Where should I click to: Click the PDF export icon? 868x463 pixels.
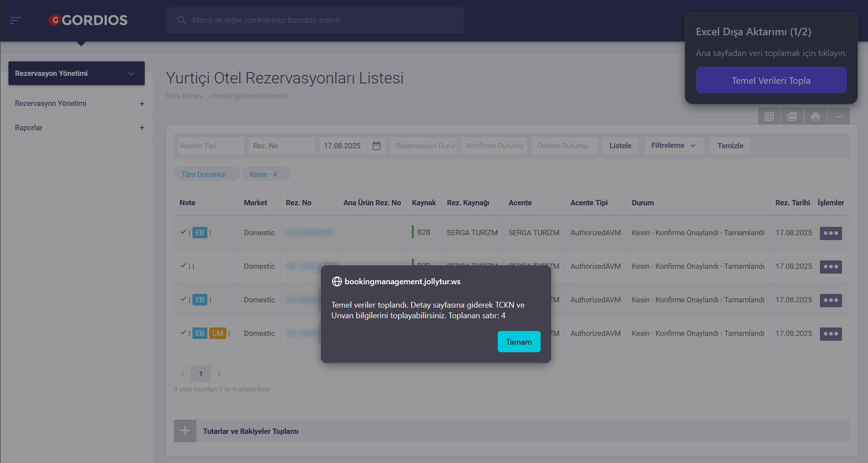pos(793,117)
